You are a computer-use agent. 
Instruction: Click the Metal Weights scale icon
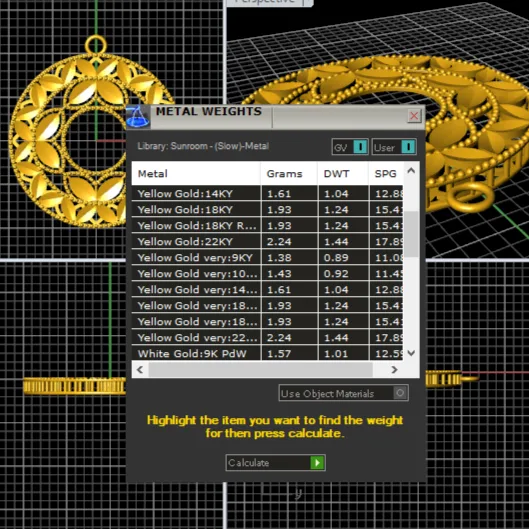click(x=138, y=117)
